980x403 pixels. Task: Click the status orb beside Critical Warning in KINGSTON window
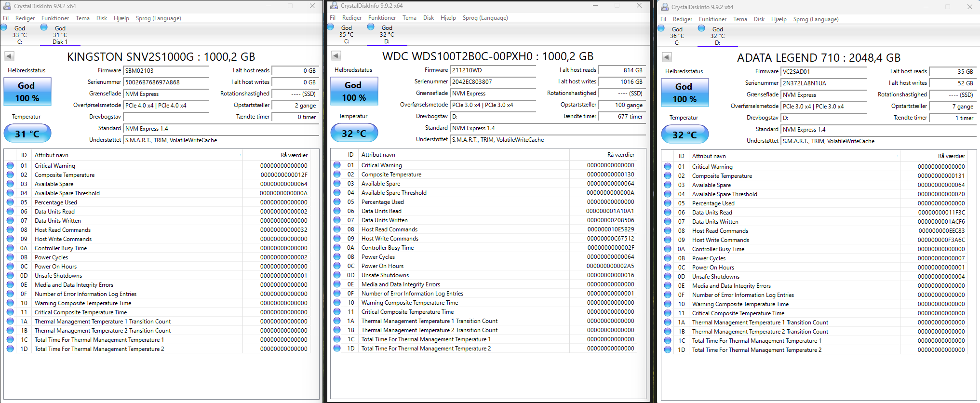click(x=10, y=165)
